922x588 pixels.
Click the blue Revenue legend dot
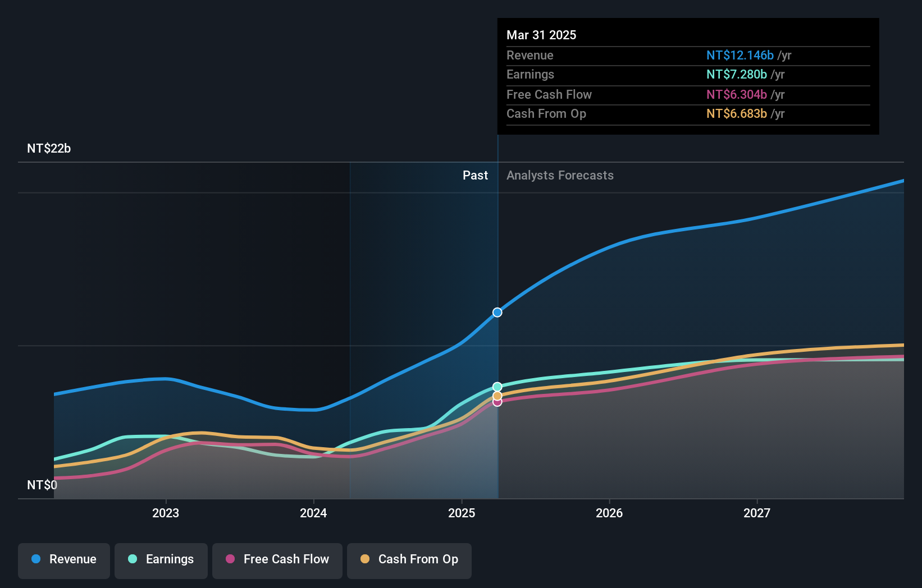tap(36, 559)
